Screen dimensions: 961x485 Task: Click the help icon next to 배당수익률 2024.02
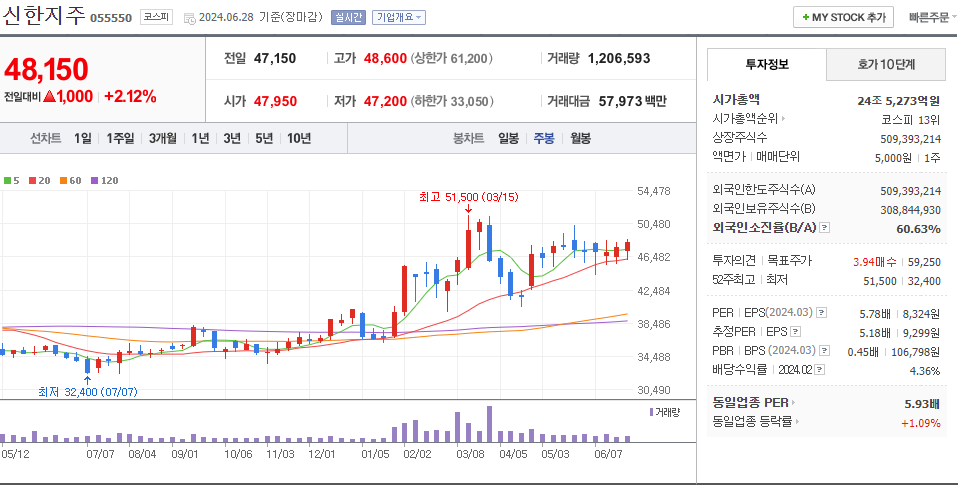(x=820, y=370)
